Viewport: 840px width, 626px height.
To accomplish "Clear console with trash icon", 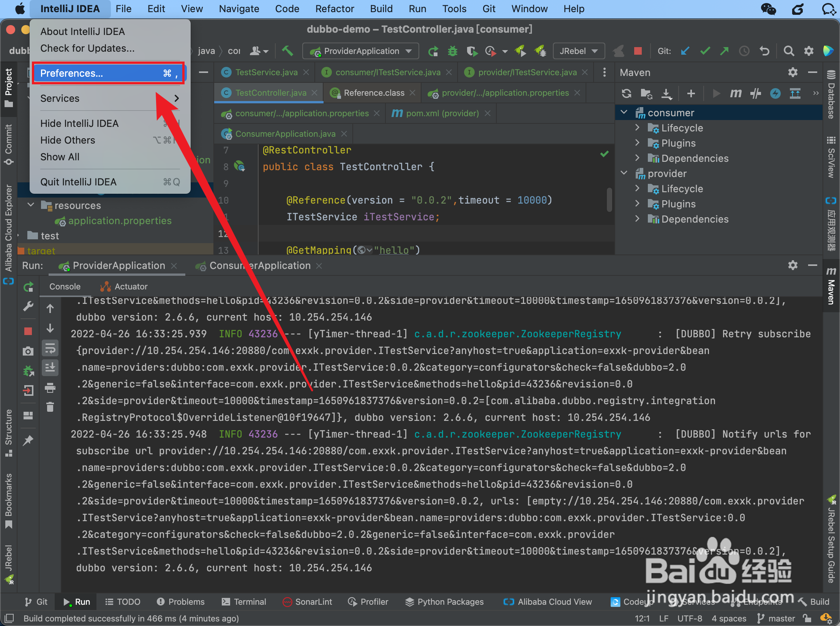I will pyautogui.click(x=50, y=407).
